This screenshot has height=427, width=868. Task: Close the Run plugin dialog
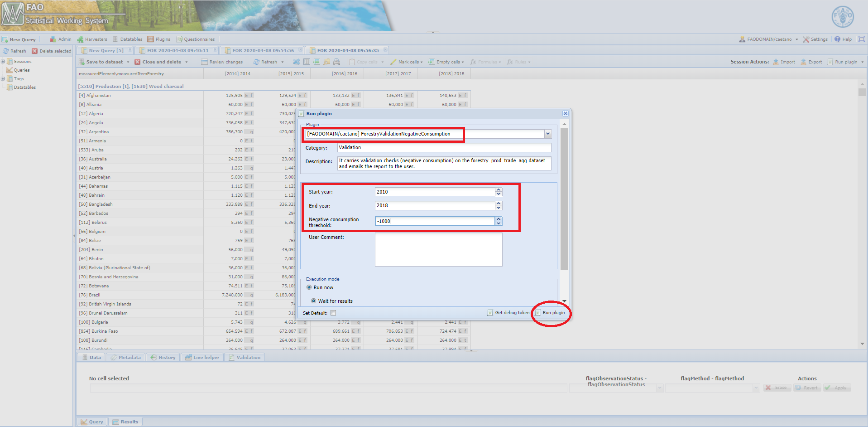[x=565, y=113]
